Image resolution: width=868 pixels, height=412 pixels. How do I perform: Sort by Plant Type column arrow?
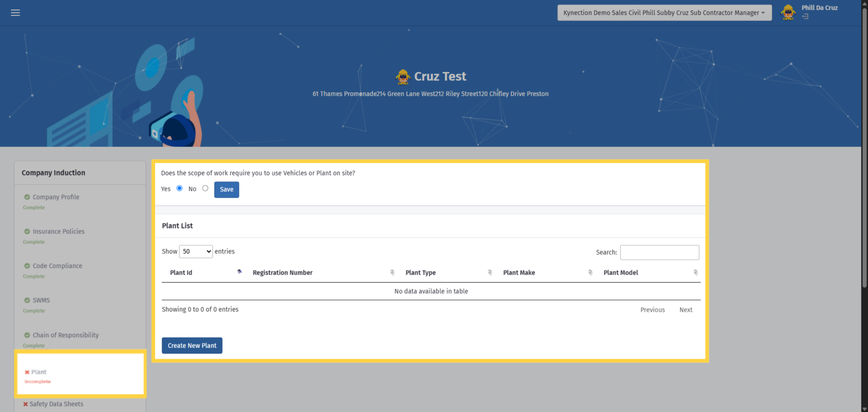point(490,272)
